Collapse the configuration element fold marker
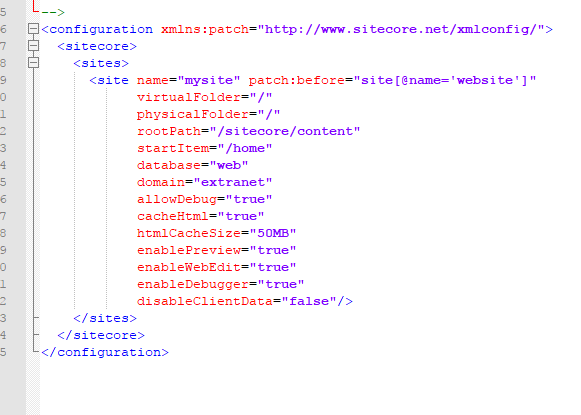 coord(33,29)
